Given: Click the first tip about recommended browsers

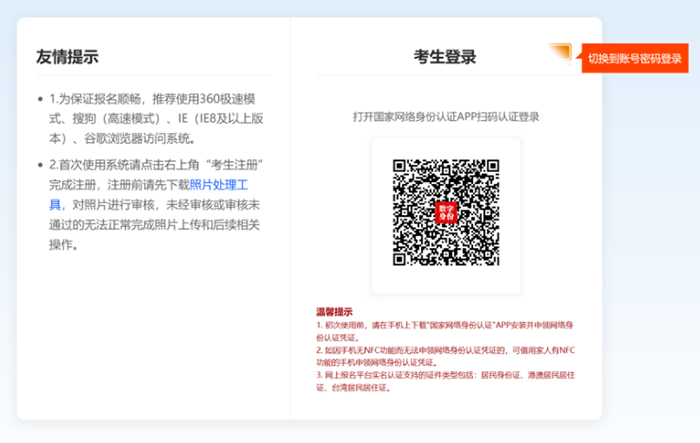Looking at the screenshot, I should point(150,120).
